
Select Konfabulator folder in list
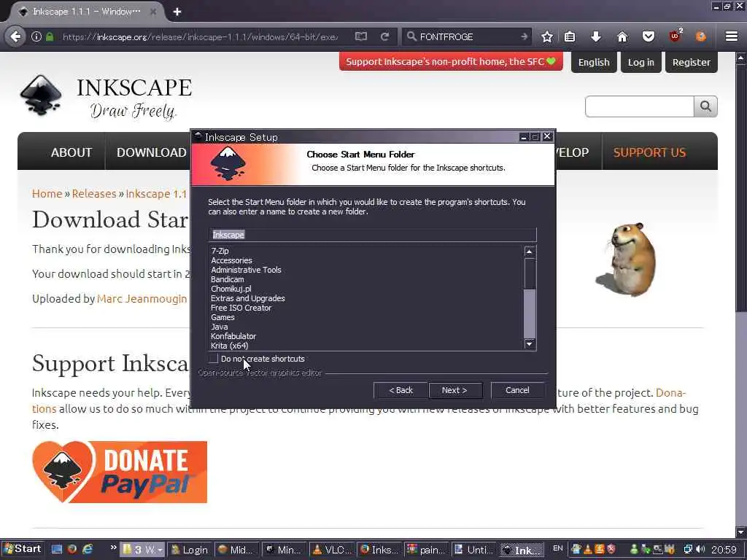(x=233, y=336)
